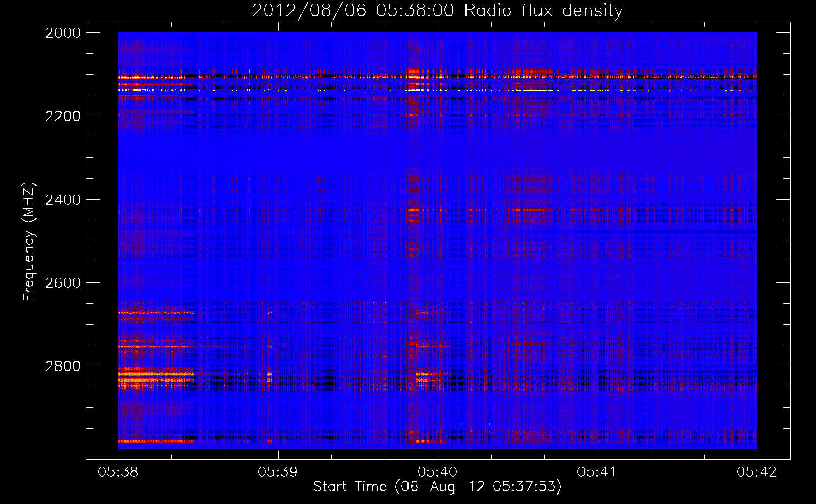Click the 2800 frequency tick label
The image size is (816, 504).
(63, 366)
